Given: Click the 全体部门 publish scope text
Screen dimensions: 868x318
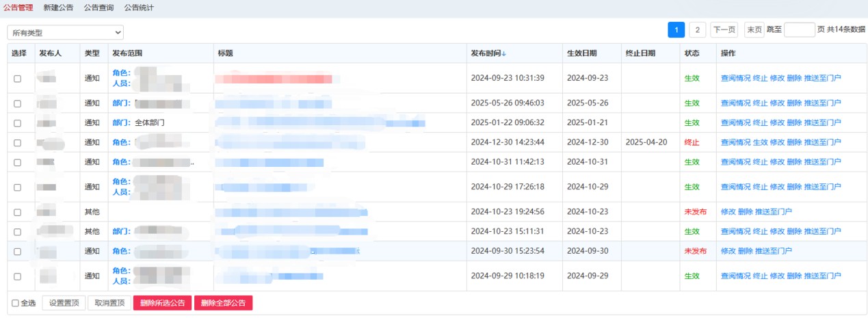Looking at the screenshot, I should pos(150,123).
